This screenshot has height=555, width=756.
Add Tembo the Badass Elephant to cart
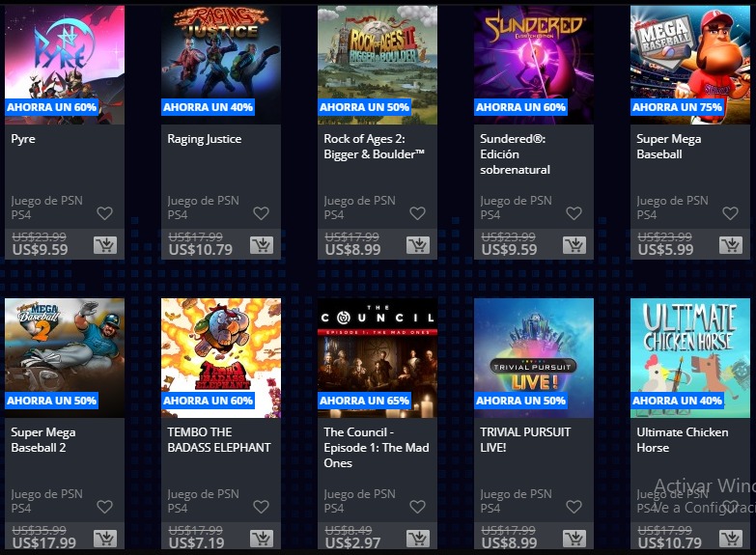point(262,539)
